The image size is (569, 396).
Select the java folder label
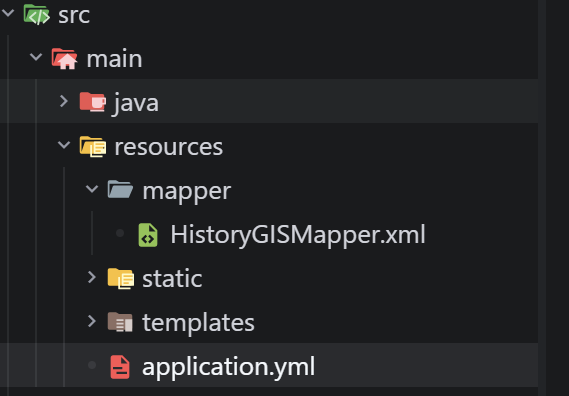pos(136,104)
